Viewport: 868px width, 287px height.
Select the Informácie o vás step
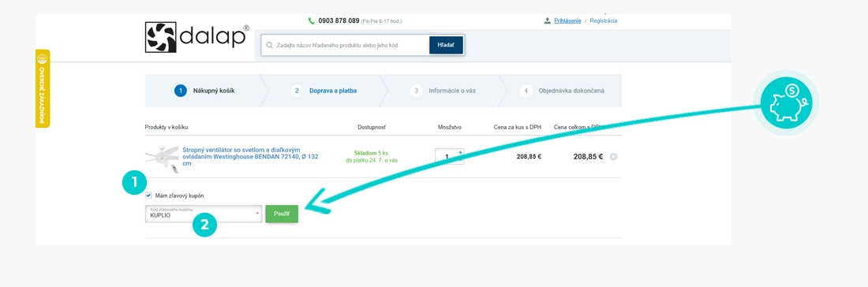[x=443, y=91]
